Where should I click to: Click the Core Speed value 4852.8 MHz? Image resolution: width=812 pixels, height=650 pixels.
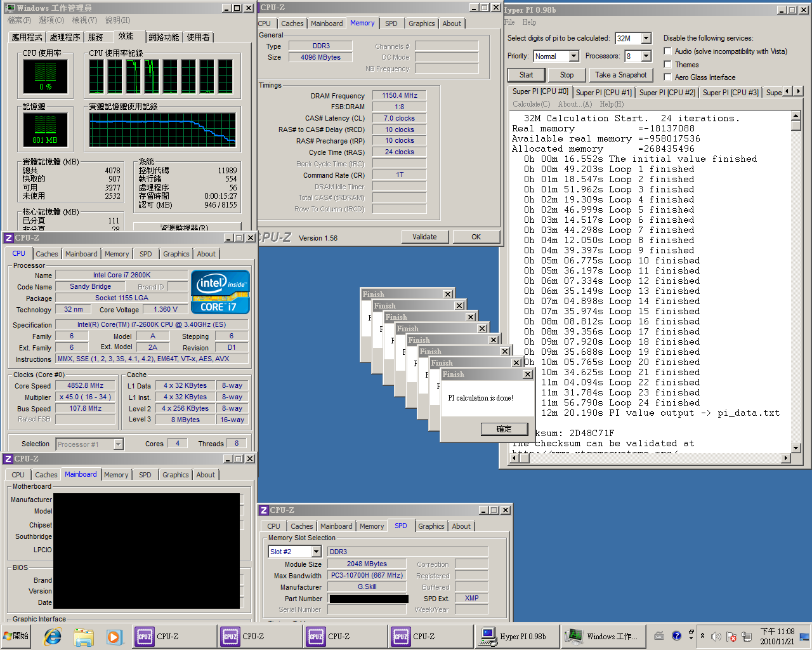(x=85, y=386)
